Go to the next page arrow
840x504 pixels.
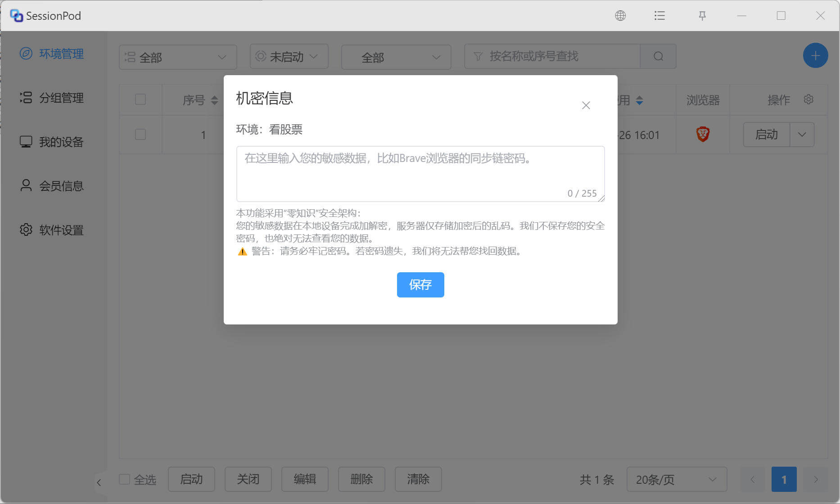click(x=816, y=479)
